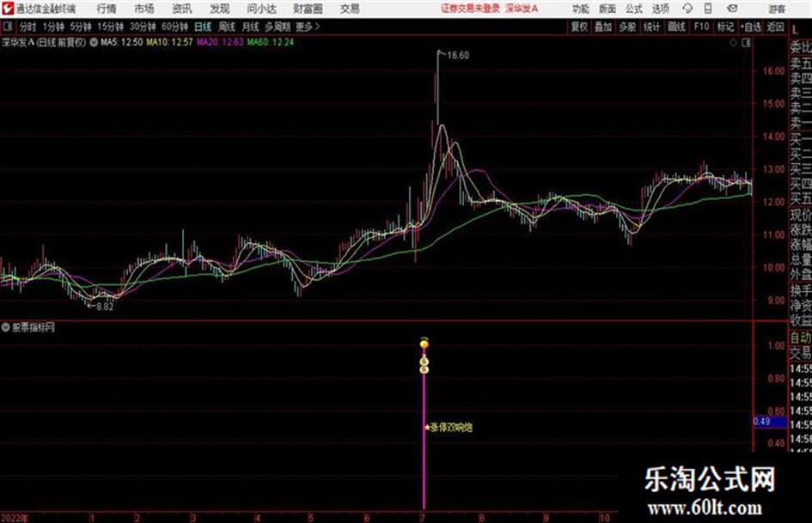Open MA indicator dropdown circle icon

point(94,42)
